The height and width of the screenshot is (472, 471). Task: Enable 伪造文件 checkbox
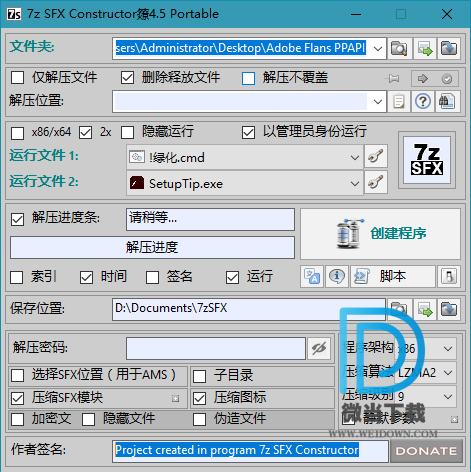tap(199, 419)
